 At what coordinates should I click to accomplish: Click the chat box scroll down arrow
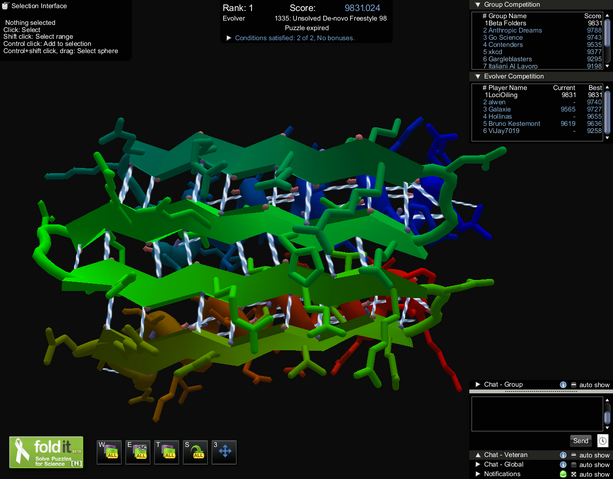click(607, 428)
